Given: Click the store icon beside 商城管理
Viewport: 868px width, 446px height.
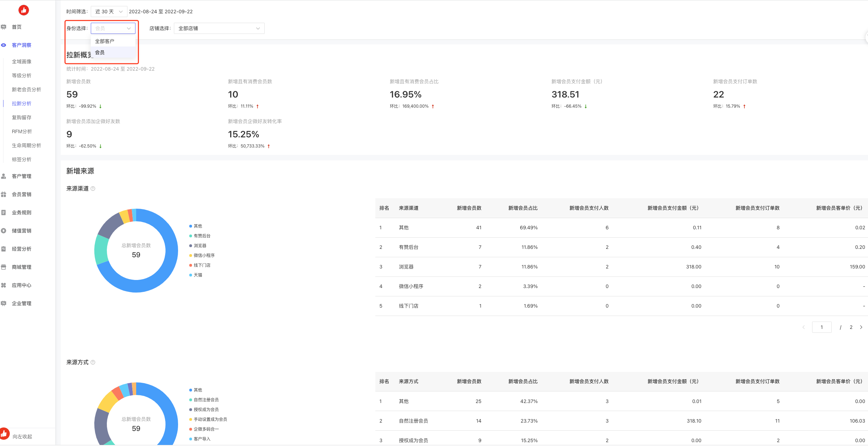Looking at the screenshot, I should pyautogui.click(x=4, y=267).
